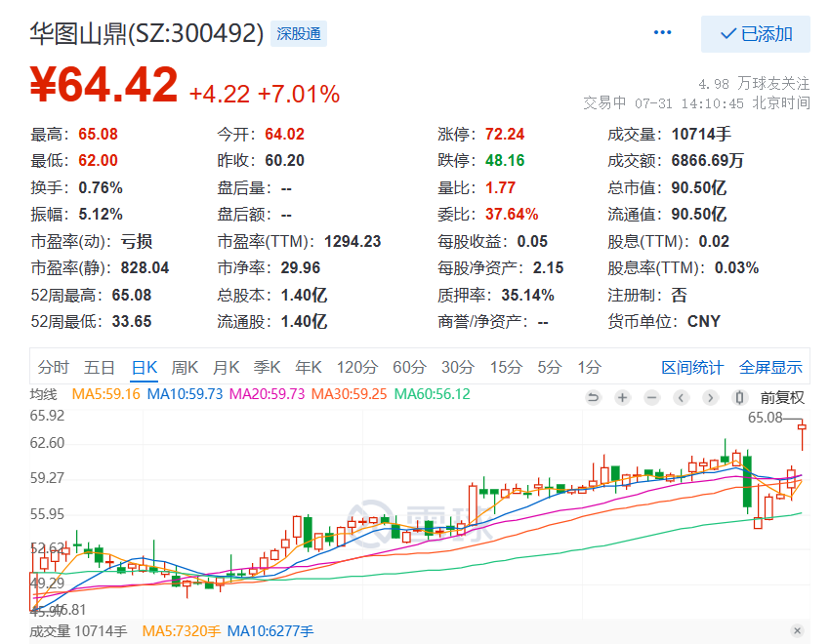Viewport: 830px width, 644px height.
Task: Click the stock title 华图山鼎(SZ:300492)
Action: point(146,34)
